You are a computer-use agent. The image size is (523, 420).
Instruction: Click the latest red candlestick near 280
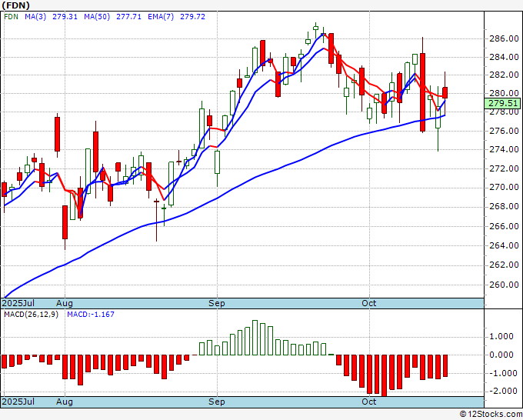tap(445, 93)
